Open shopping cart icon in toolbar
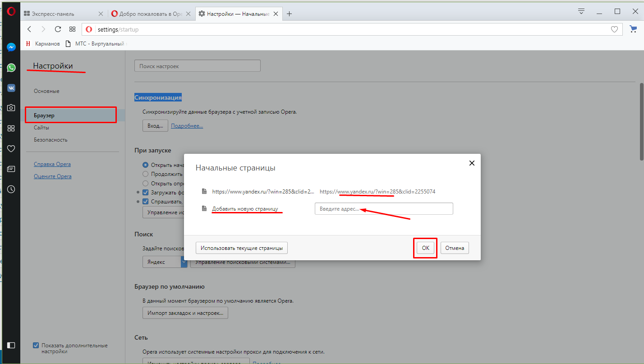 tap(632, 29)
